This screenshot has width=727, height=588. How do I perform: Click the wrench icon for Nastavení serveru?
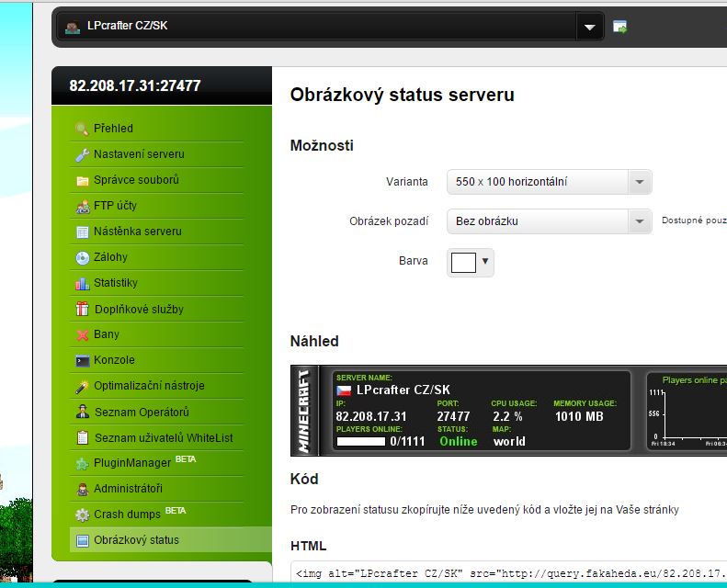(82, 154)
